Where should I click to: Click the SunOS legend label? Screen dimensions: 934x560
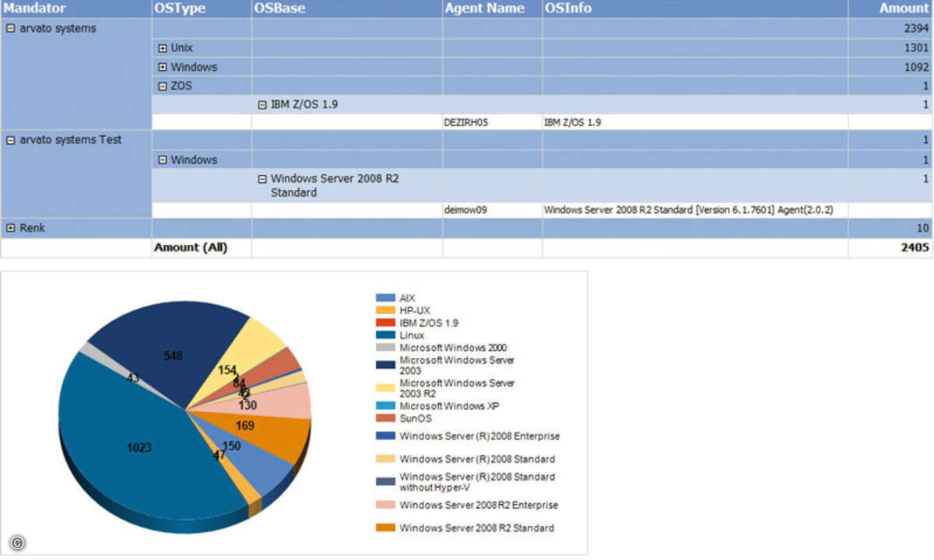415,418
